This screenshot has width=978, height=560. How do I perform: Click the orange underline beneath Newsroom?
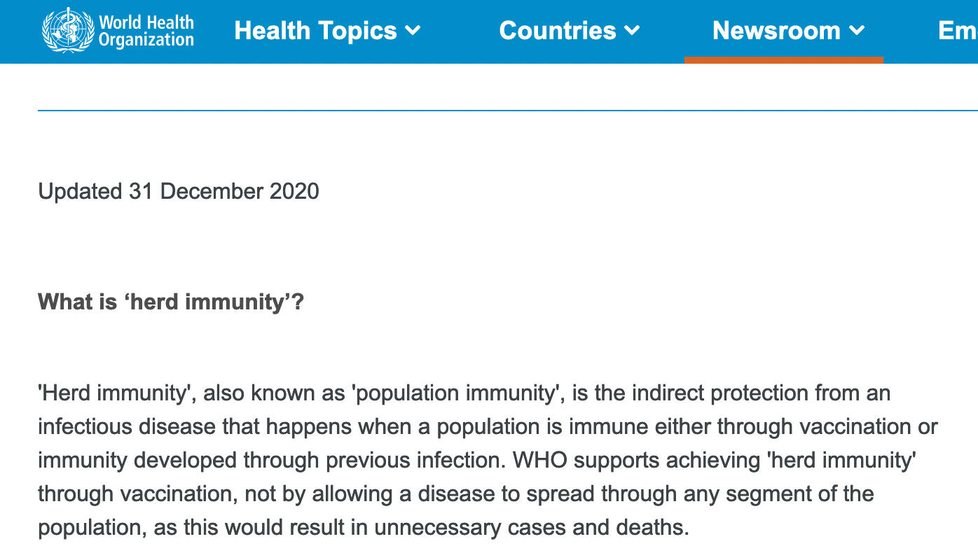tap(783, 60)
